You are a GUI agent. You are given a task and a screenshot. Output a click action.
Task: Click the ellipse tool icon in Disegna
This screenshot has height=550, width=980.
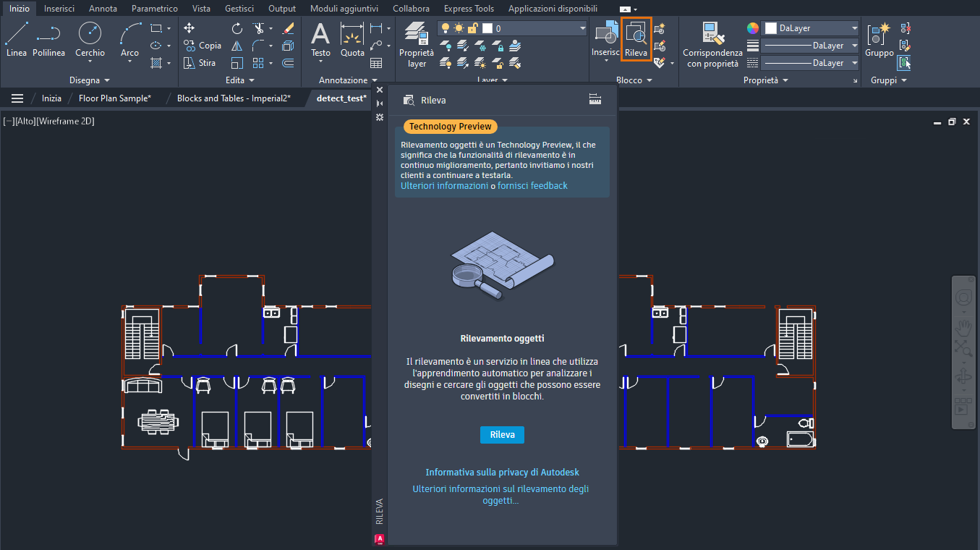click(156, 46)
